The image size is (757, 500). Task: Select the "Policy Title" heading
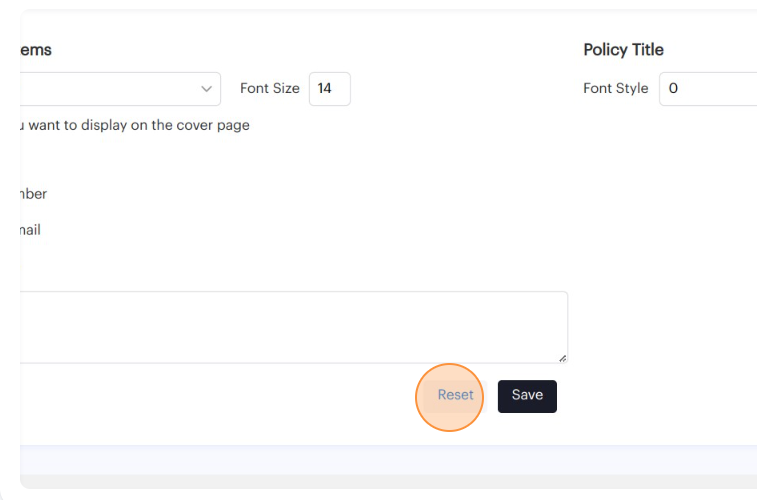point(623,50)
